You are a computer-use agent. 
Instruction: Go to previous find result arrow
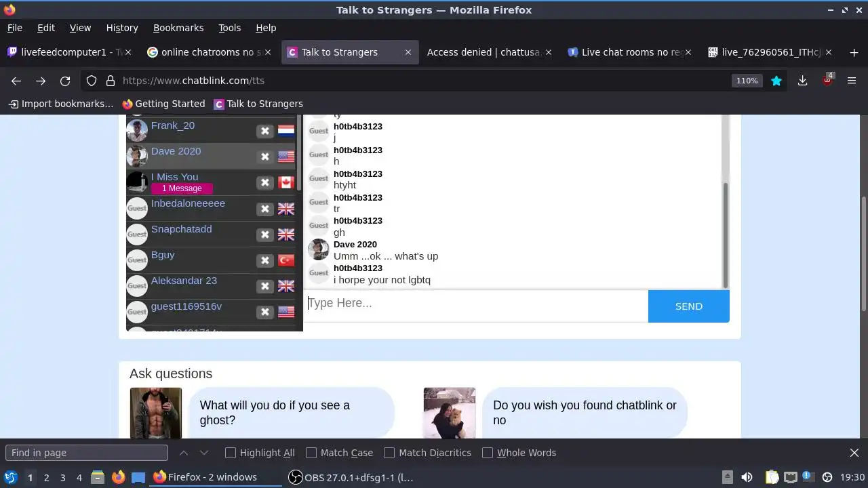coord(184,453)
